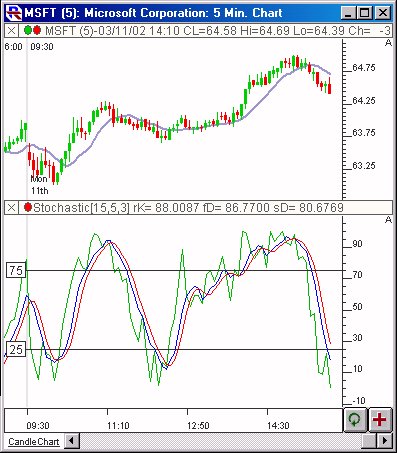Maximize the MSFT chart window
Screen dimensions: 397x453
tap(365, 13)
